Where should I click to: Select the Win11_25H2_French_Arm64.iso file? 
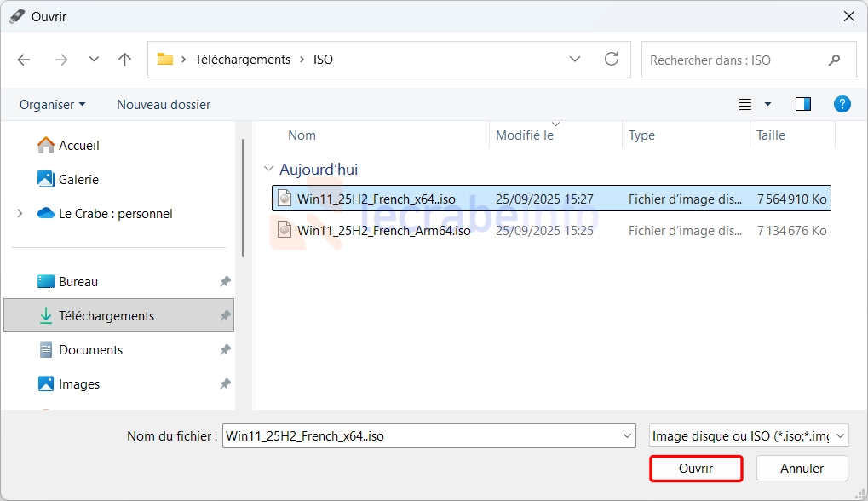click(x=383, y=231)
